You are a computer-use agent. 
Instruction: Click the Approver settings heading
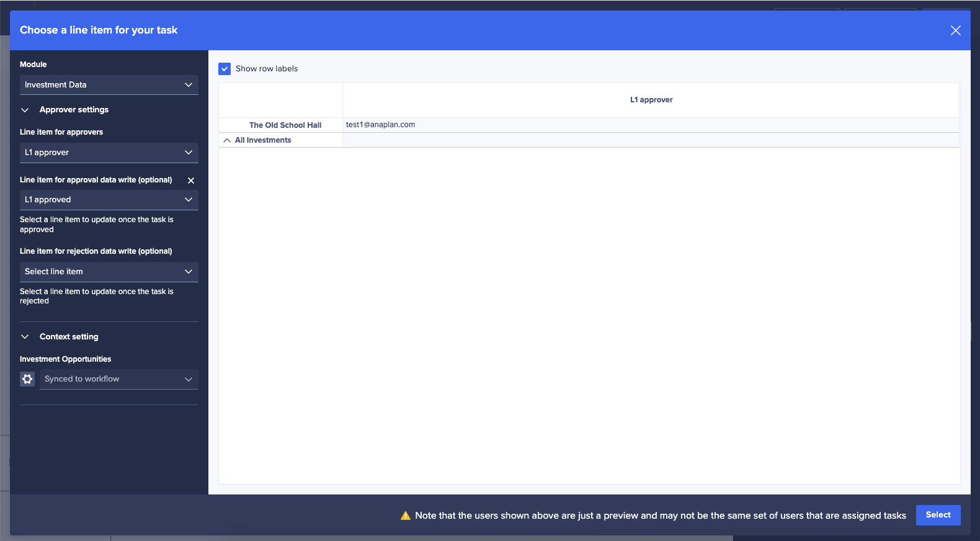click(74, 110)
